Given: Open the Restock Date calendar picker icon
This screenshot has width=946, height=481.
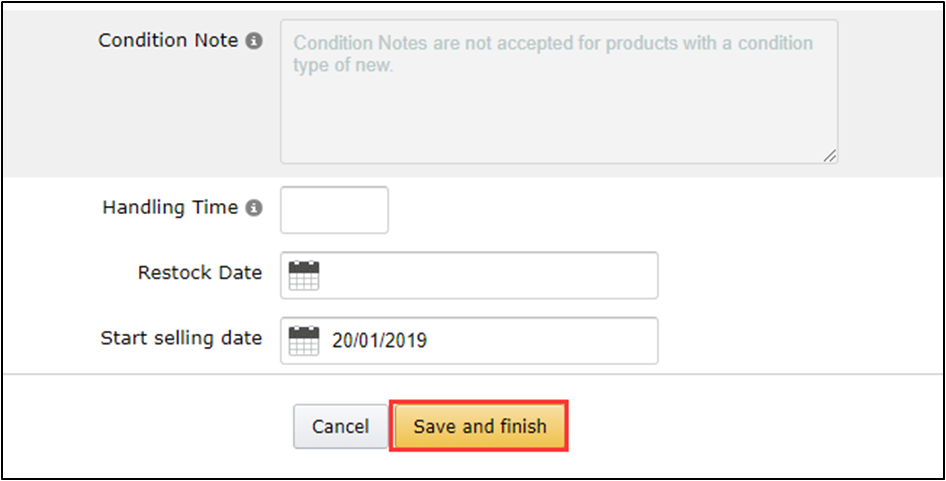Looking at the screenshot, I should point(303,275).
